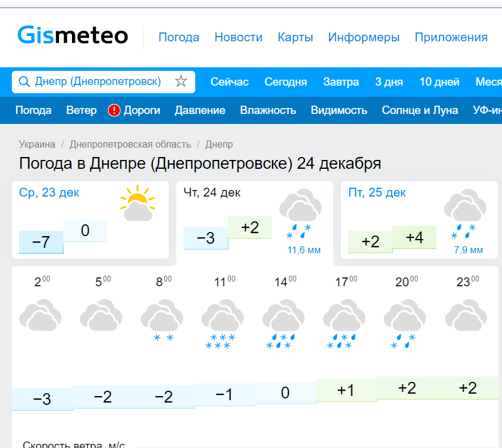Open the Днепропетровская область breadcrumb link

(130, 144)
